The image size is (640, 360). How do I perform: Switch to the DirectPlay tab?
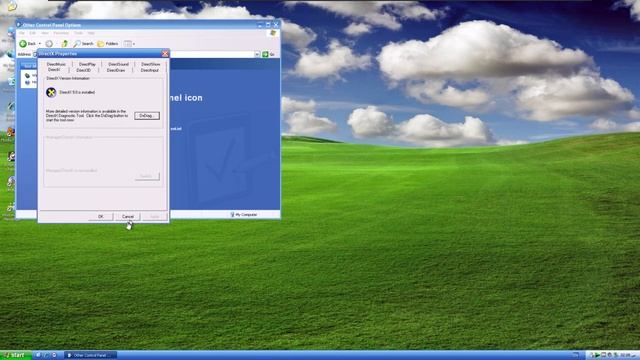click(x=87, y=64)
